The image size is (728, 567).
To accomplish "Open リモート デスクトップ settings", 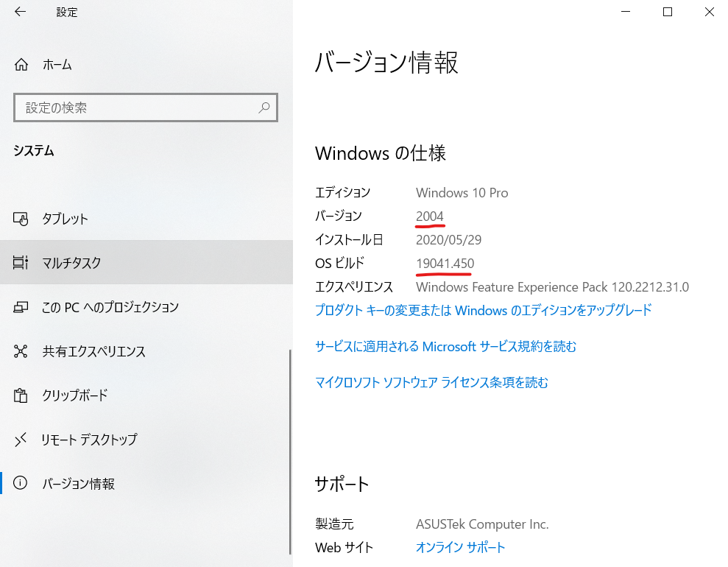I will tap(146, 440).
